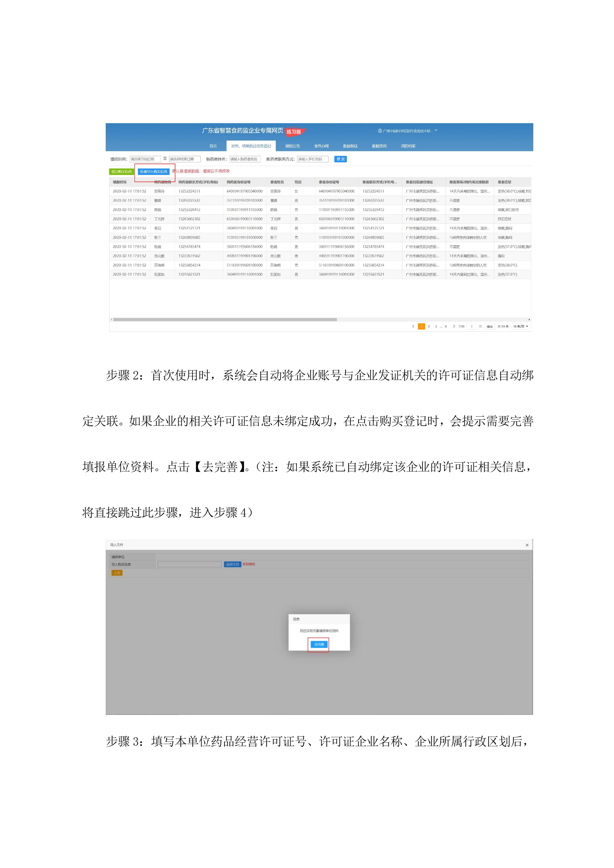Click the 参照模板 red link

(x=249, y=564)
